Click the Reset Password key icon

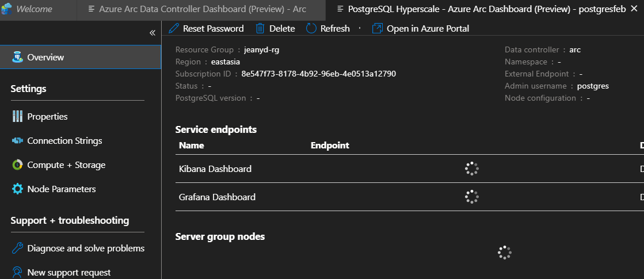tap(174, 28)
